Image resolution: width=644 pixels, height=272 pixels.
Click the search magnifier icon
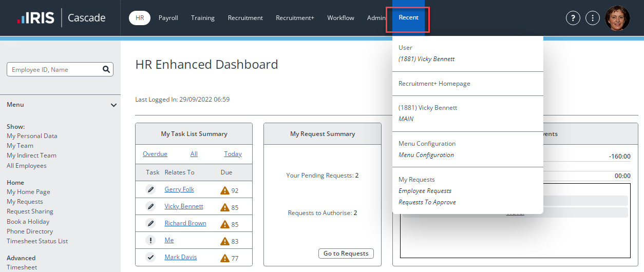[106, 69]
